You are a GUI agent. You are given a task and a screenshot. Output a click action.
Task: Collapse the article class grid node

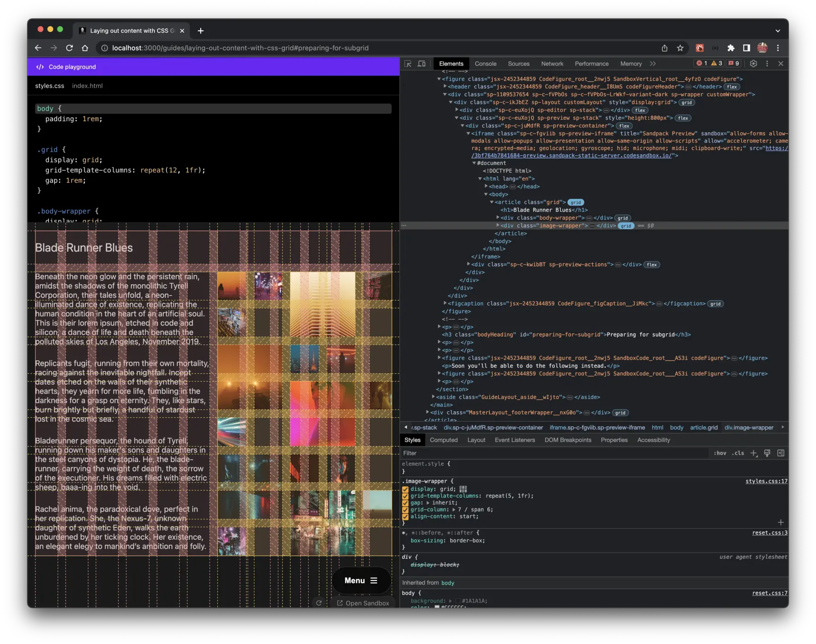[x=492, y=202]
